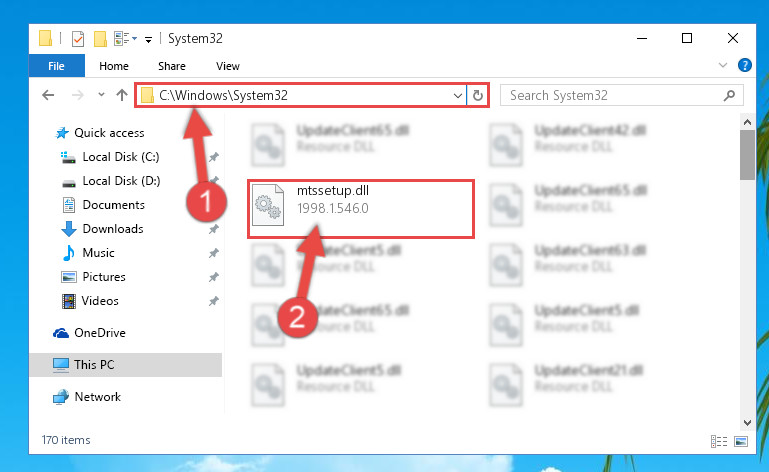Click the Properties checkmark icon in title bar
This screenshot has height=472, width=769.
click(x=78, y=38)
